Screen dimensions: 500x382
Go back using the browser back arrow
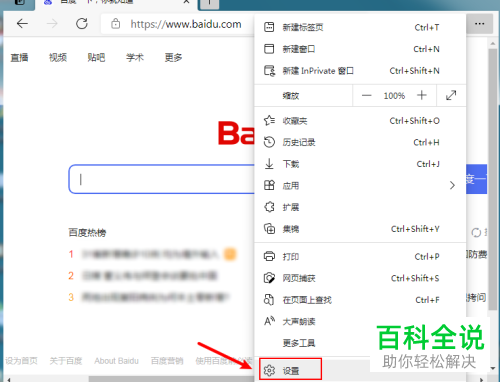pos(22,24)
